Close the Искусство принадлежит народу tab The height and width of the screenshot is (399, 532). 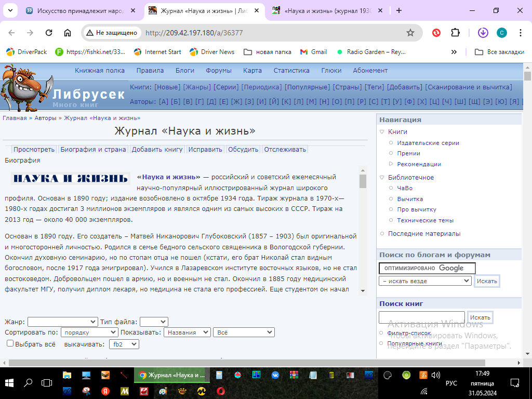tap(133, 10)
